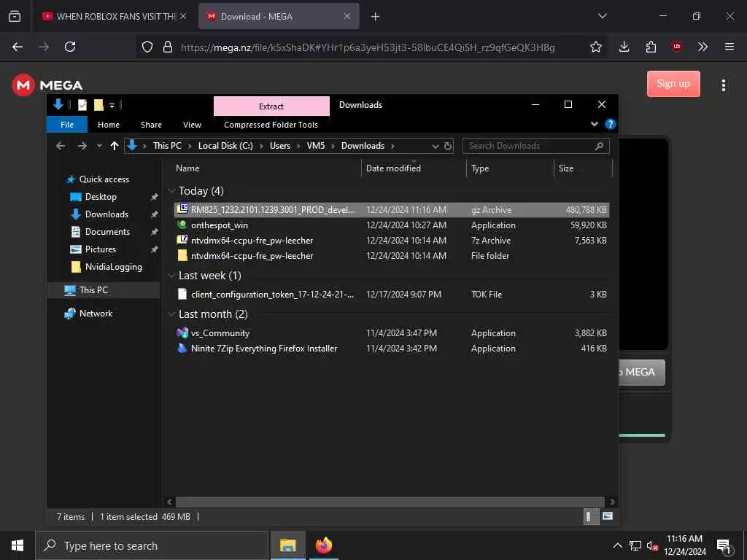Switch to details view layout icon in status bar
Image resolution: width=747 pixels, height=560 pixels.
[x=591, y=516]
